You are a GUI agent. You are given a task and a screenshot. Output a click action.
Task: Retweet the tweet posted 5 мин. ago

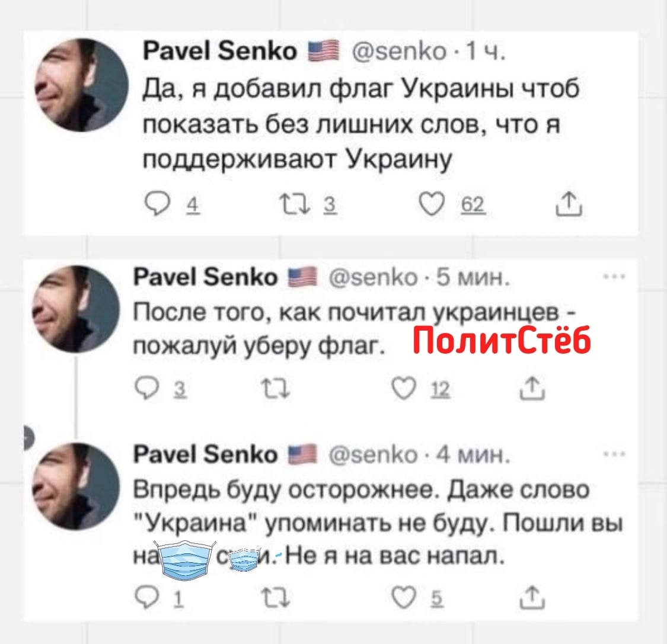point(275,389)
